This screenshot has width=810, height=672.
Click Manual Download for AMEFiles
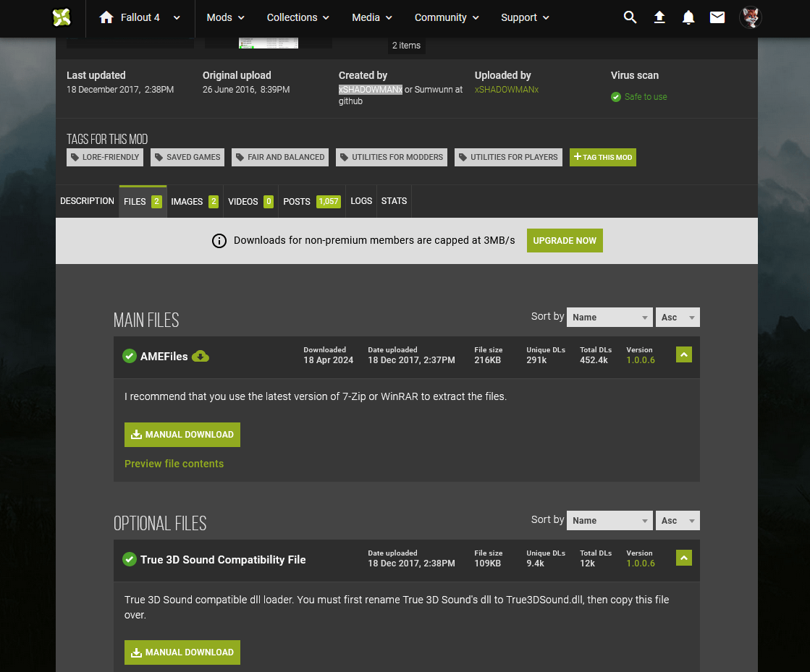(x=182, y=435)
